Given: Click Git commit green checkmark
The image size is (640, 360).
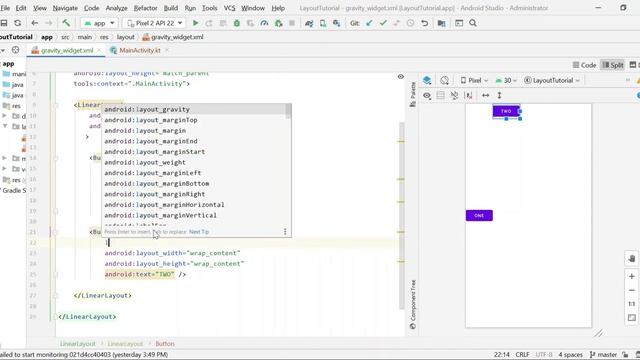Looking at the screenshot, I should 383,23.
